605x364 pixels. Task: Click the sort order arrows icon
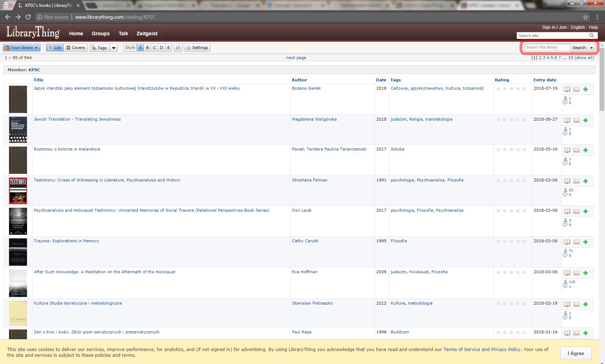coord(178,48)
